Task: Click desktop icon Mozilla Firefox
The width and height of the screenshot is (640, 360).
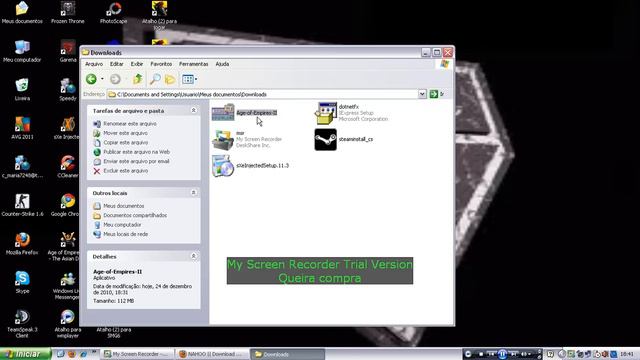Action: coord(22,244)
